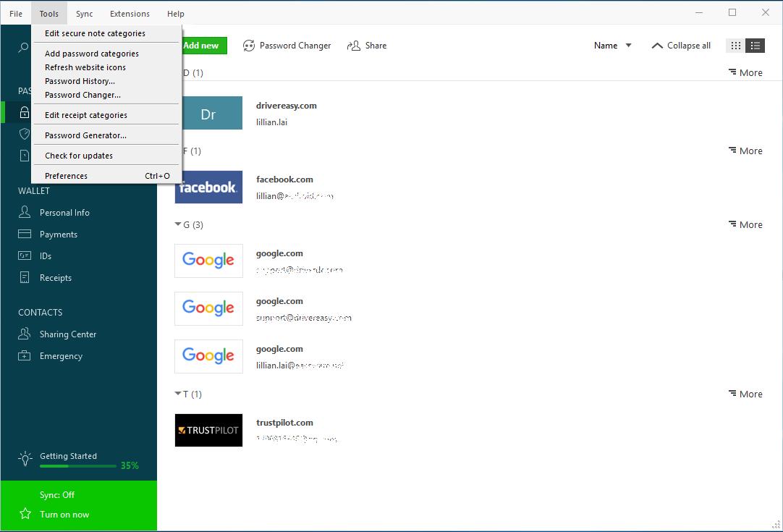
Task: Click the search magnifier icon in sidebar
Action: click(x=23, y=48)
